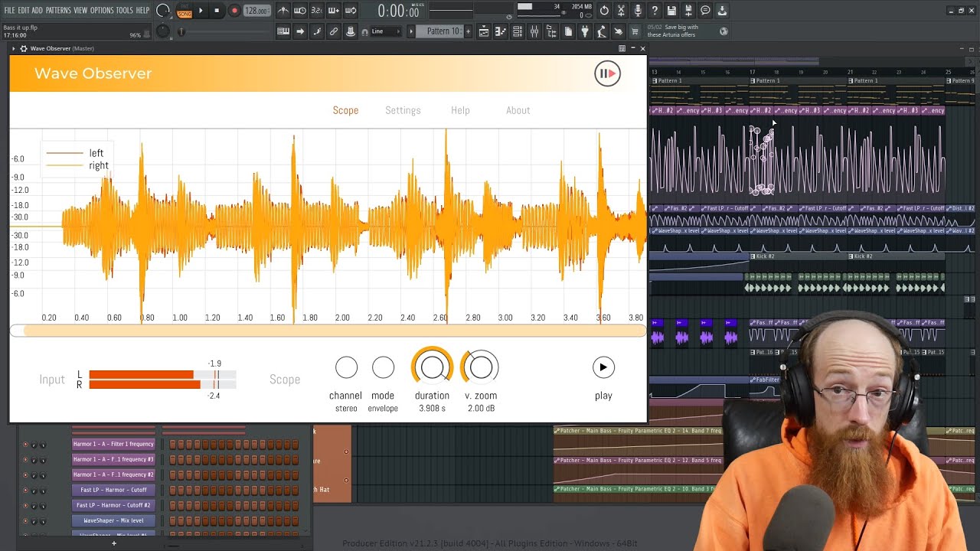Open the Channel rack view icon
Screen dimensions: 980x551
tap(518, 31)
